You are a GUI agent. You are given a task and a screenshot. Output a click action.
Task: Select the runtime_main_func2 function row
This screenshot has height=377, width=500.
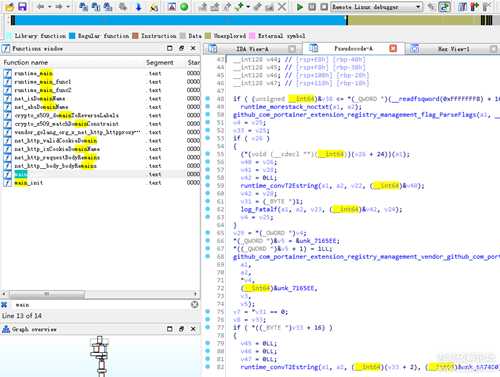point(100,90)
